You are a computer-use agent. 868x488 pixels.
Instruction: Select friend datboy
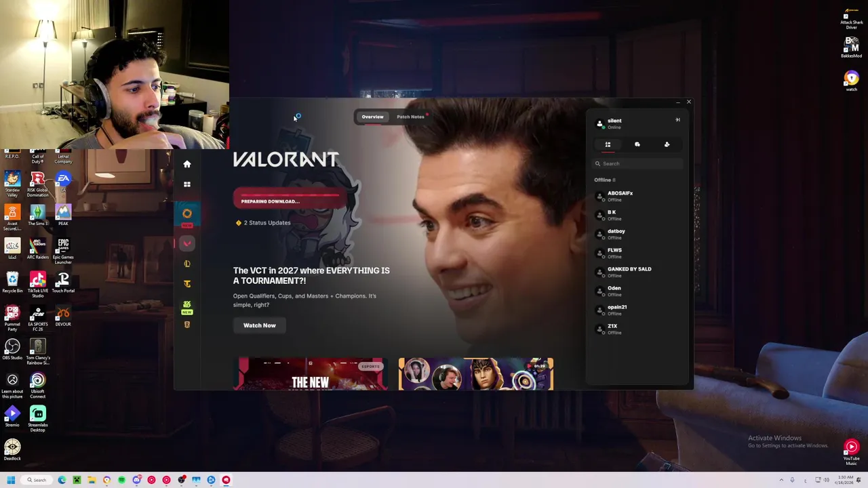click(637, 235)
